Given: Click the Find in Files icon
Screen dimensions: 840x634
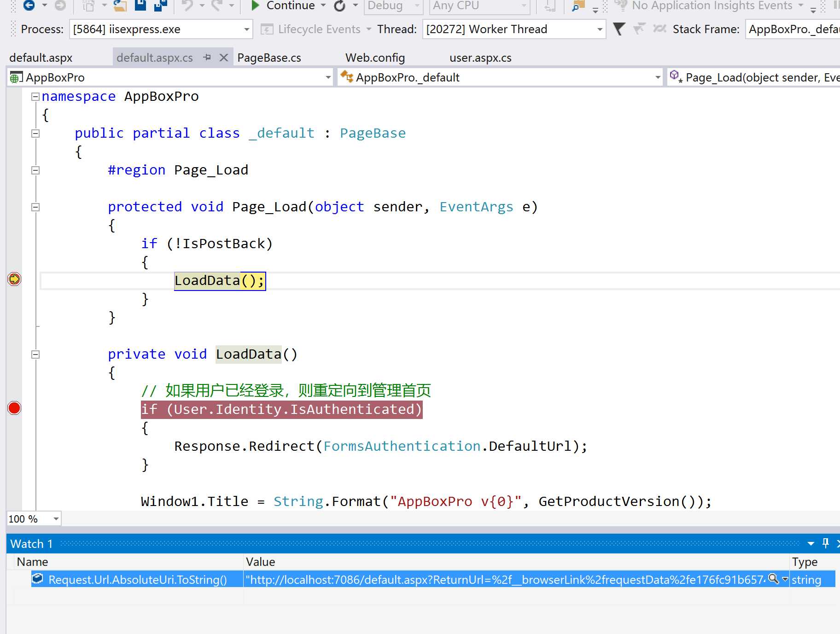Looking at the screenshot, I should click(x=578, y=6).
